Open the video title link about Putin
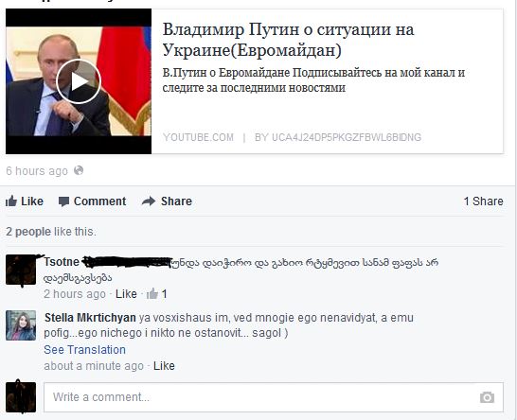Screen dimensions: 517x420 [x=288, y=40]
